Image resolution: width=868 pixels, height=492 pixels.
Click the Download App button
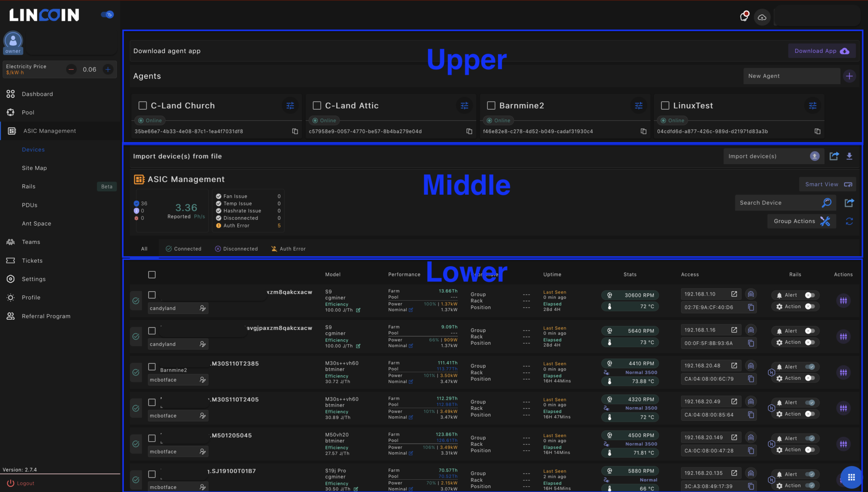pos(821,50)
